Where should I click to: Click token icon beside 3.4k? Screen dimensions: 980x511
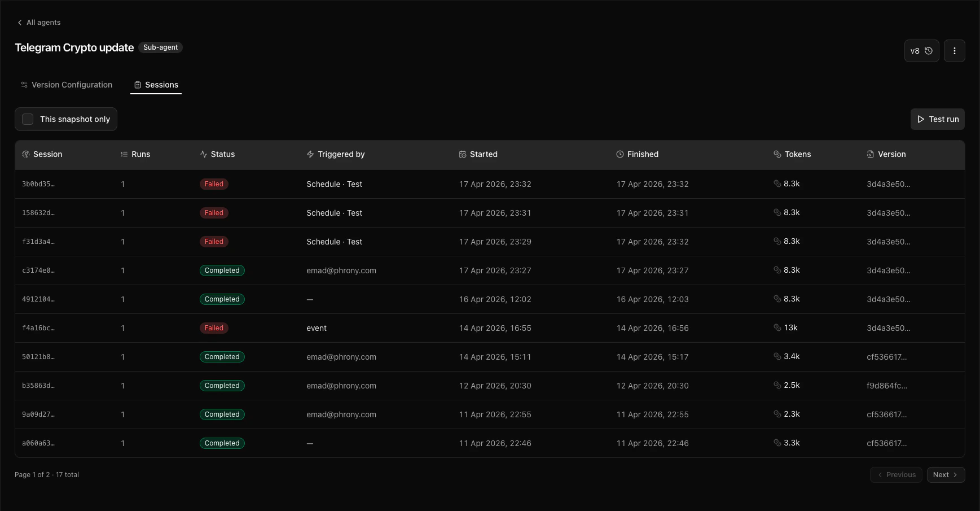pyautogui.click(x=777, y=356)
